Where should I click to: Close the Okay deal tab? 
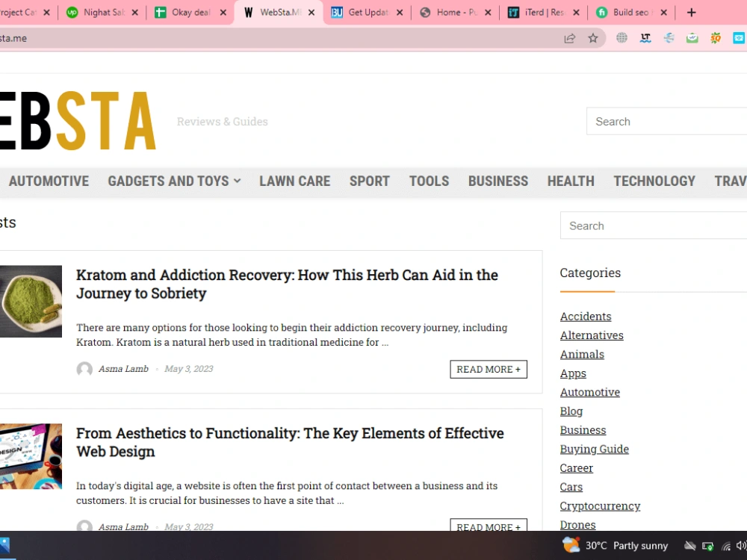pos(223,13)
